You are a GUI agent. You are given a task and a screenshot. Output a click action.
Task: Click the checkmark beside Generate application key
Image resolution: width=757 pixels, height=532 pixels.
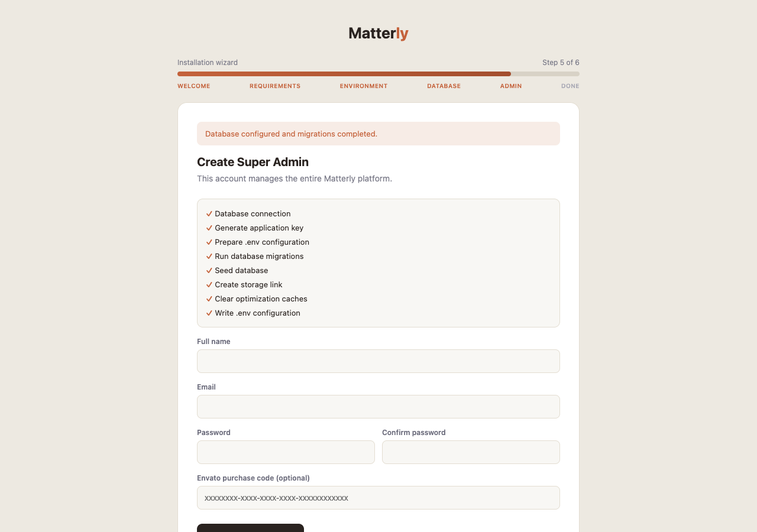coord(209,228)
